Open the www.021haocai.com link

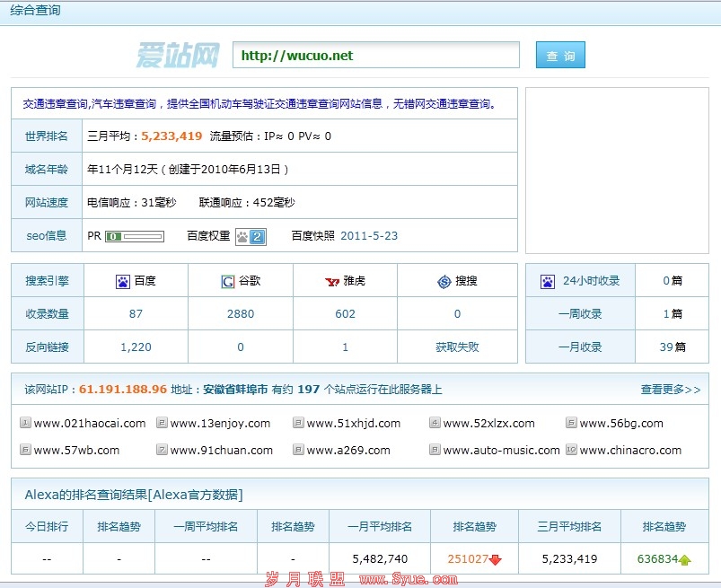coord(89,423)
